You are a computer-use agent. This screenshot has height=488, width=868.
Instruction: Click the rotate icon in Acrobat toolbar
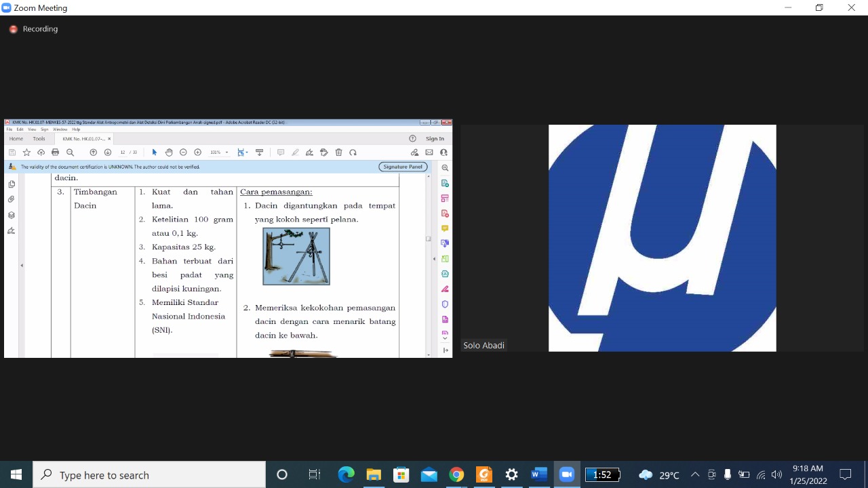pos(353,152)
